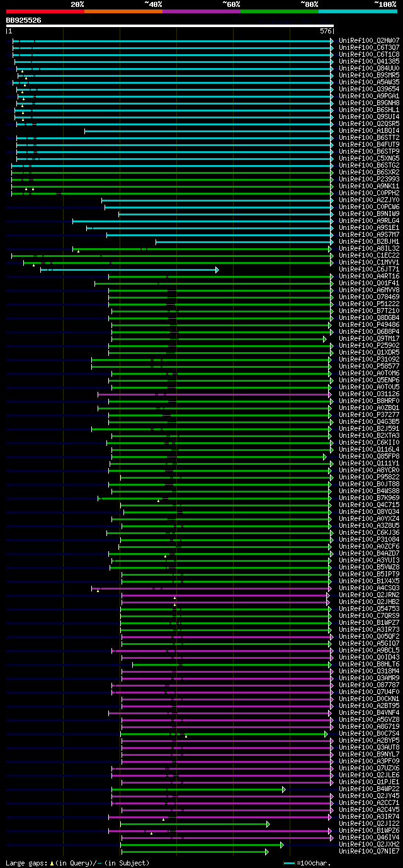Open hit UniRef100_C6T3Q7

pos(369,47)
